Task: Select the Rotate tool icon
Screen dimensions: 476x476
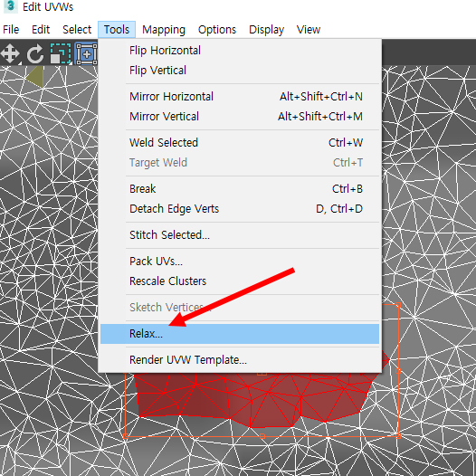Action: pyautogui.click(x=35, y=54)
